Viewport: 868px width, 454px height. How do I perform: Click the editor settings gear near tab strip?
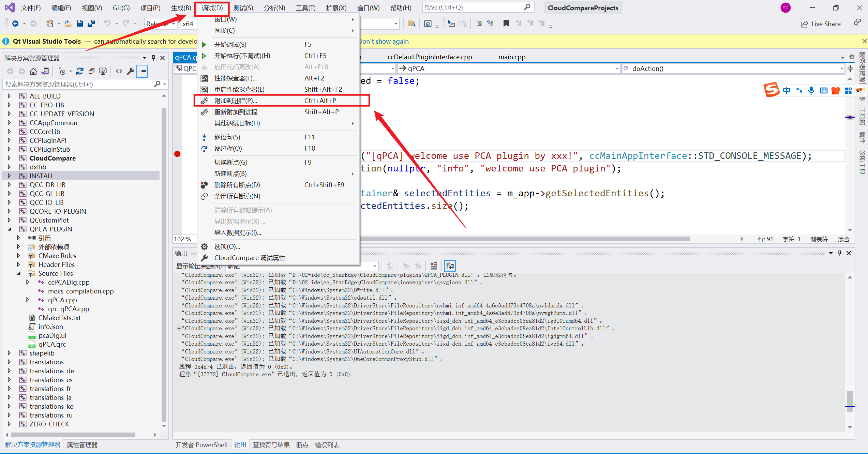click(x=852, y=57)
